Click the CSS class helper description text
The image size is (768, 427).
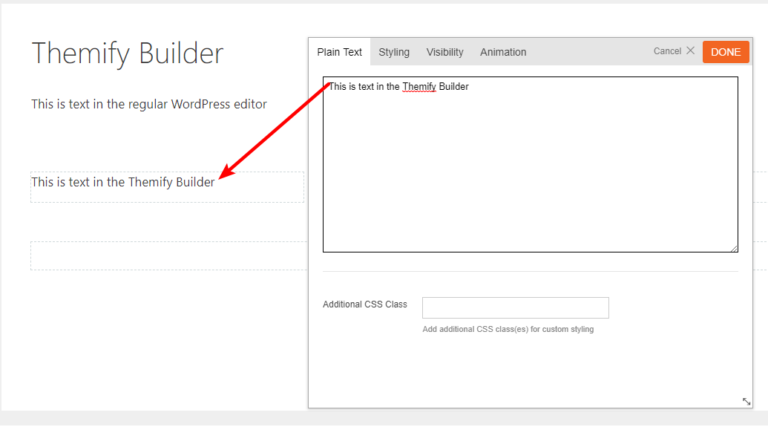[x=508, y=329]
